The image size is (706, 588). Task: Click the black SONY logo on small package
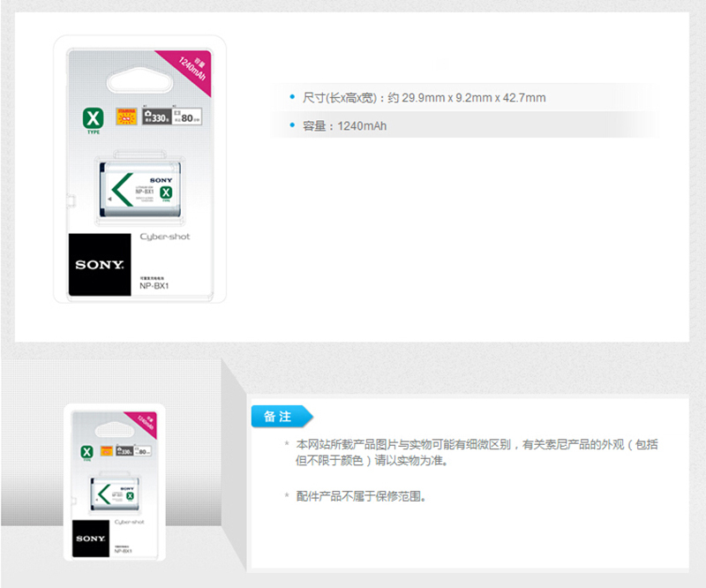pos(91,539)
